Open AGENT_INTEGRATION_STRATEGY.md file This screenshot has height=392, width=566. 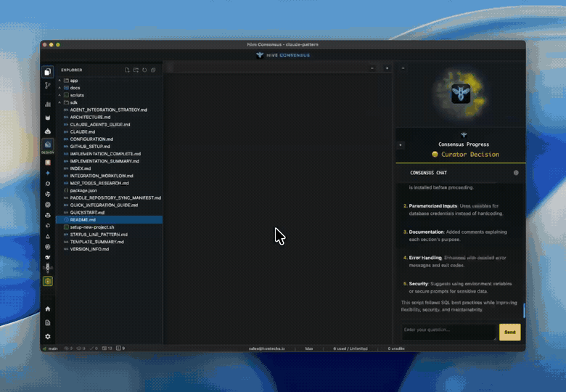click(109, 110)
